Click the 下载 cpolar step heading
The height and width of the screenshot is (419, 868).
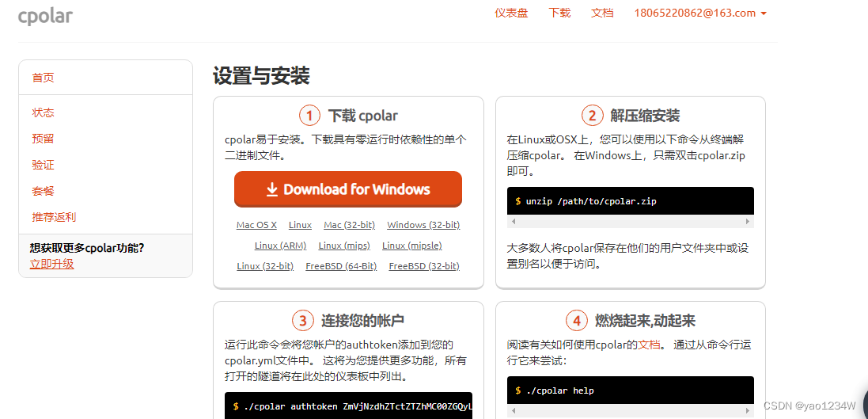(x=362, y=116)
